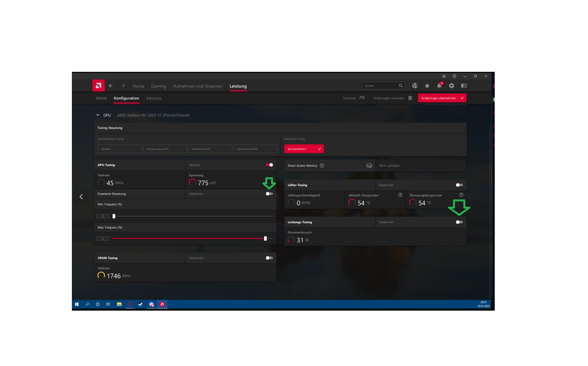Viewport: 588px width, 366px height.
Task: Open Steam from the taskbar
Action: [x=140, y=304]
